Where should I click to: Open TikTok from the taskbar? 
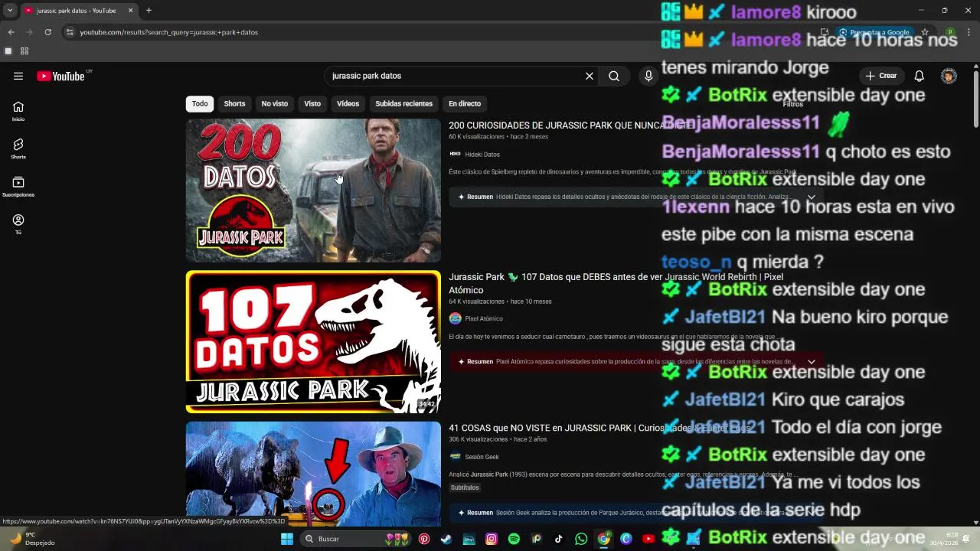[x=559, y=539]
